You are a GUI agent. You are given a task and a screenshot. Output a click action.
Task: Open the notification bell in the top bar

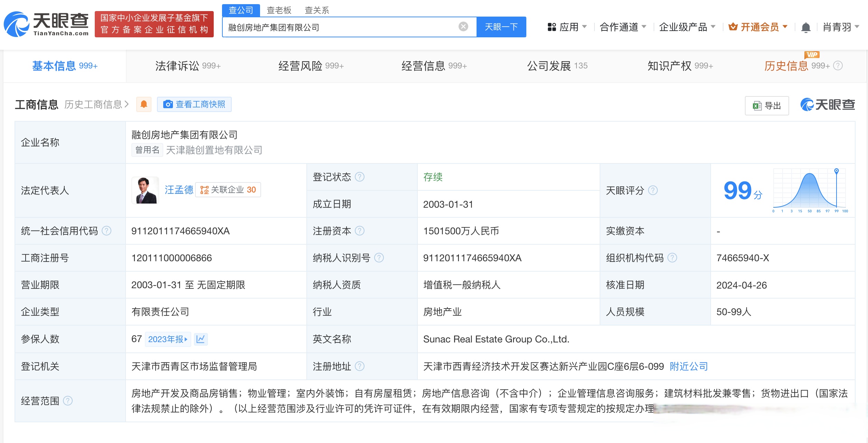(x=806, y=27)
